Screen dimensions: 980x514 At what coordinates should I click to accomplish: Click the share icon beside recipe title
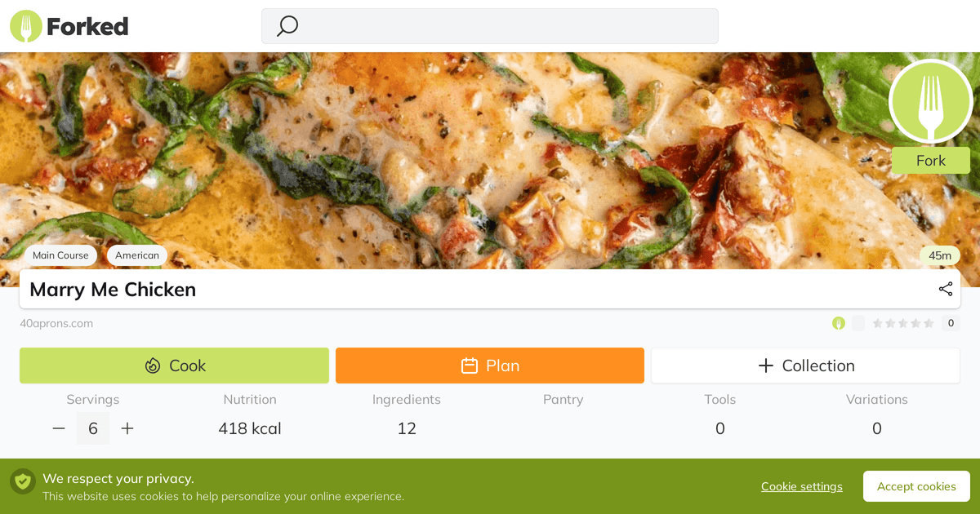946,289
